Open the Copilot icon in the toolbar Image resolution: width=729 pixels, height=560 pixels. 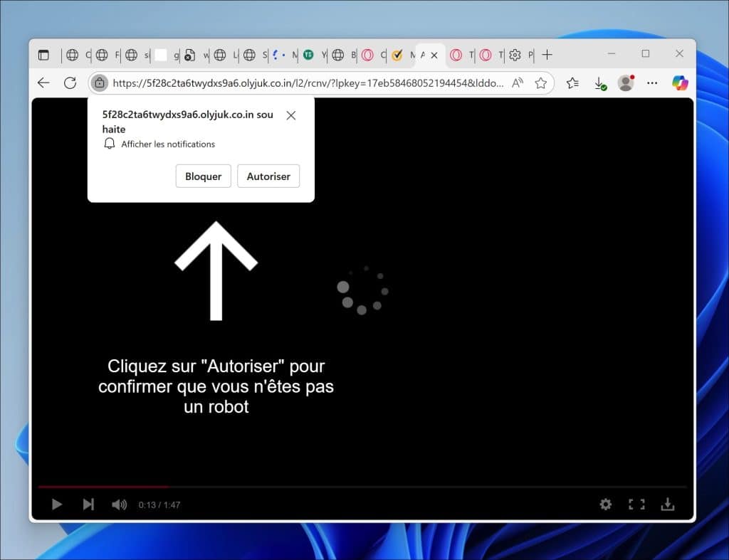[680, 83]
